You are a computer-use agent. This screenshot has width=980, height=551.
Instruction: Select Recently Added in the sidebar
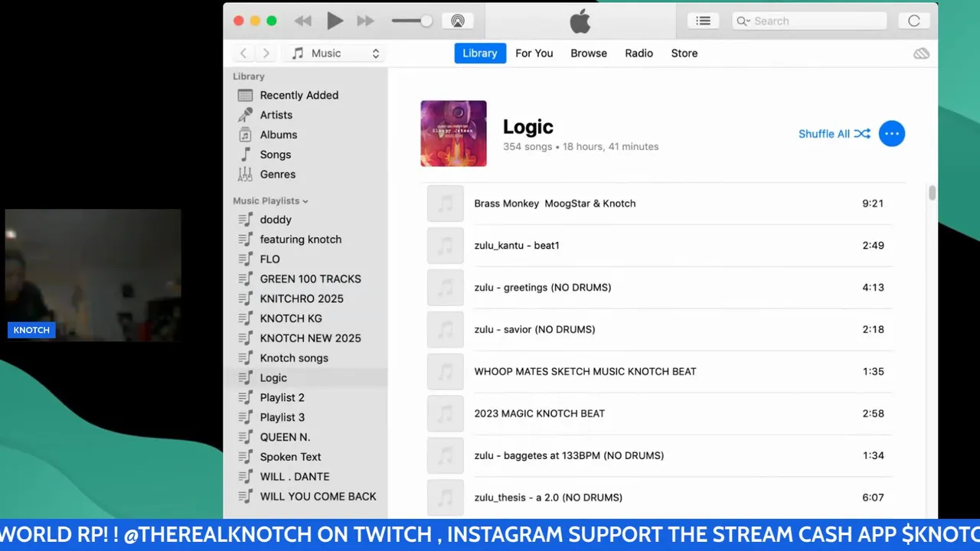305,95
